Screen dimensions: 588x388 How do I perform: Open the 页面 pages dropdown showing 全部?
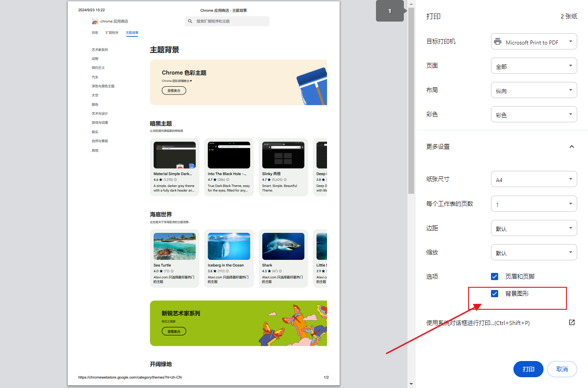click(x=534, y=66)
